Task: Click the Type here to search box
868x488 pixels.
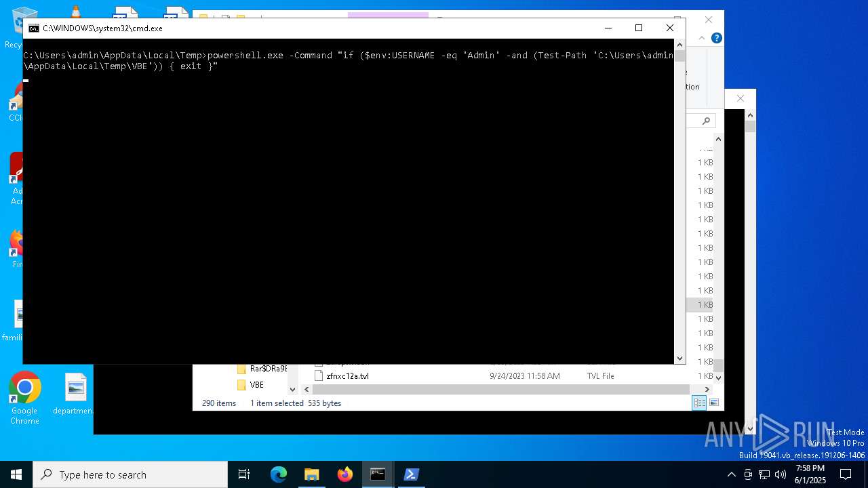Action: (x=130, y=474)
